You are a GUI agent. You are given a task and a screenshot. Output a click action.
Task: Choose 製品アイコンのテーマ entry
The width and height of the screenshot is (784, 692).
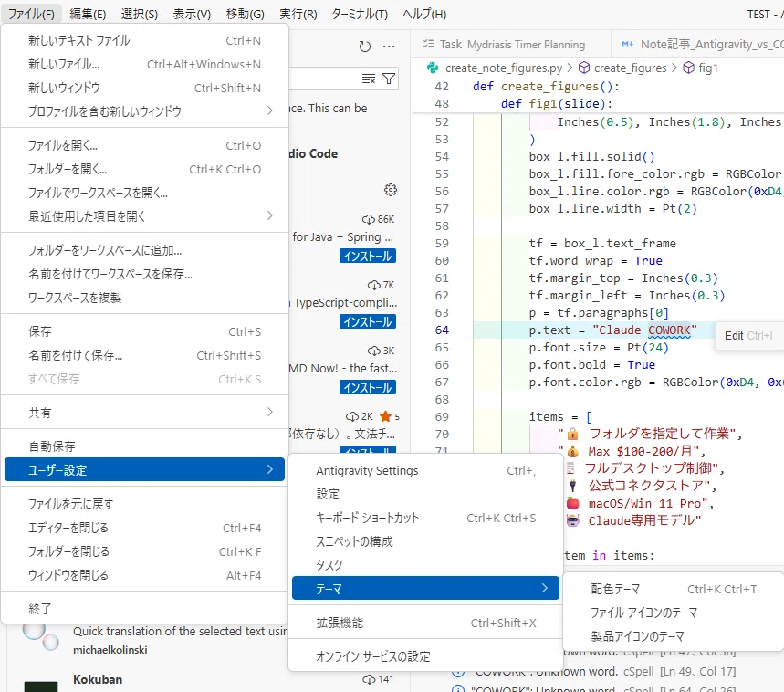(674, 636)
